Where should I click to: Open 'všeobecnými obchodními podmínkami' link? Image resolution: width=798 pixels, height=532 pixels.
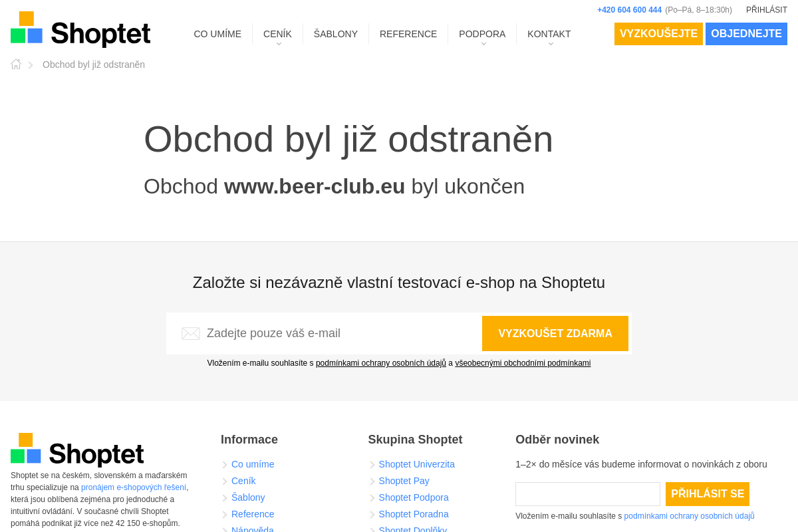click(x=523, y=363)
